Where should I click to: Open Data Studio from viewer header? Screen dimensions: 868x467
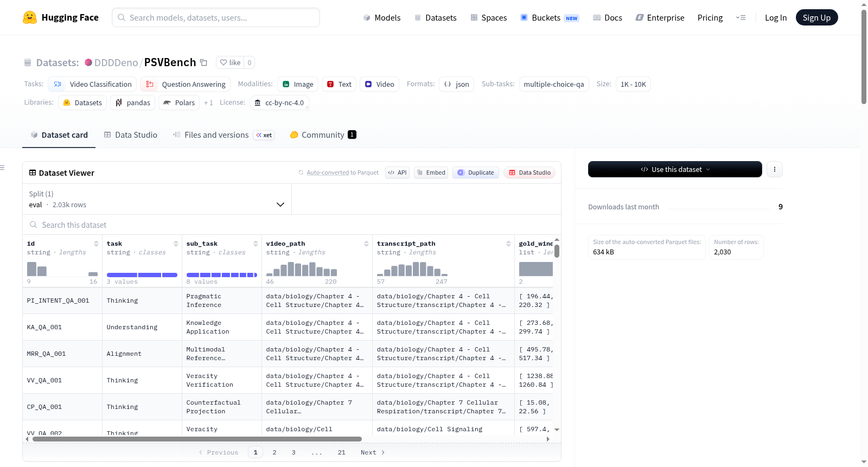pos(529,172)
